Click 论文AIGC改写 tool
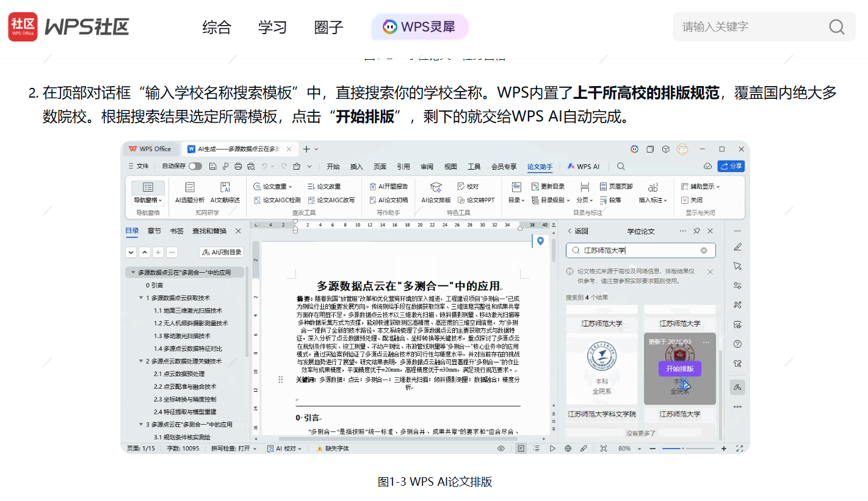Screen dimensions: 868x501 click(x=331, y=200)
